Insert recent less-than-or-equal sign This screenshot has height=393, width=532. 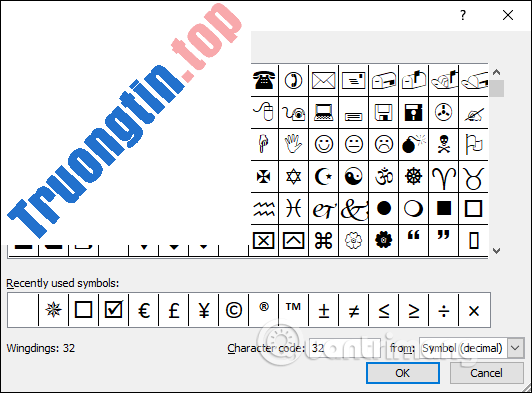pos(383,310)
